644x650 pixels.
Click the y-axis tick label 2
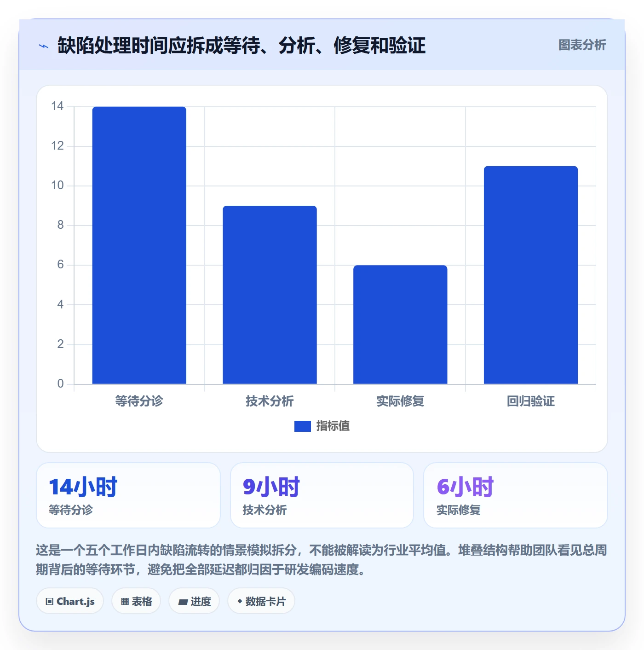point(60,344)
